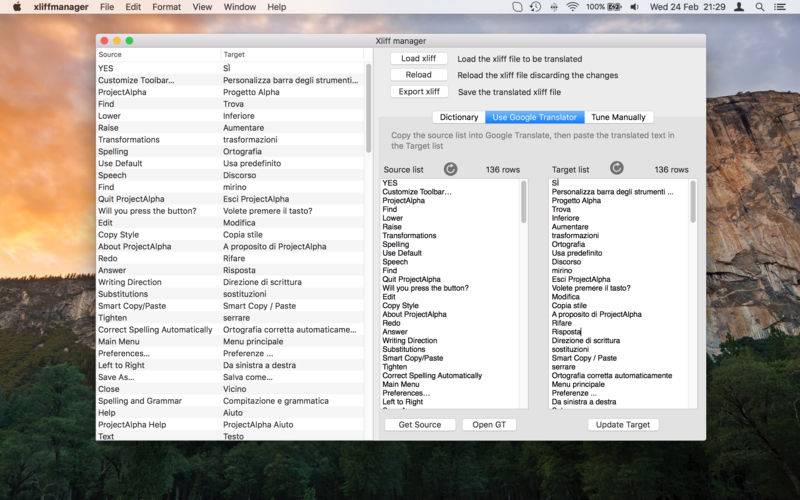
Task: Open the Format menu
Action: 166,7
